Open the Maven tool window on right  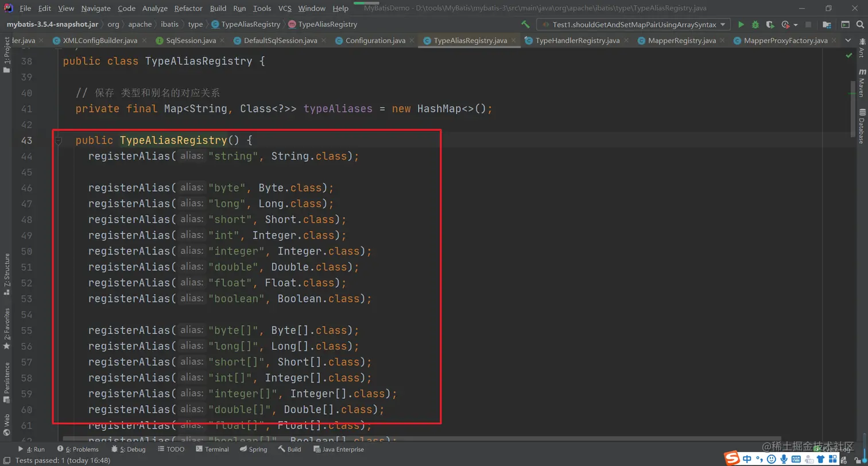(862, 82)
